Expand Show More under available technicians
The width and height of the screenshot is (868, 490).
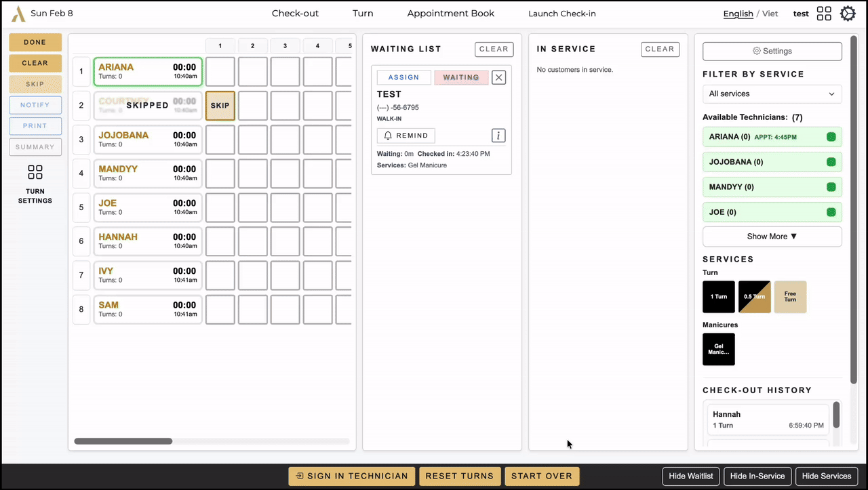(772, 236)
